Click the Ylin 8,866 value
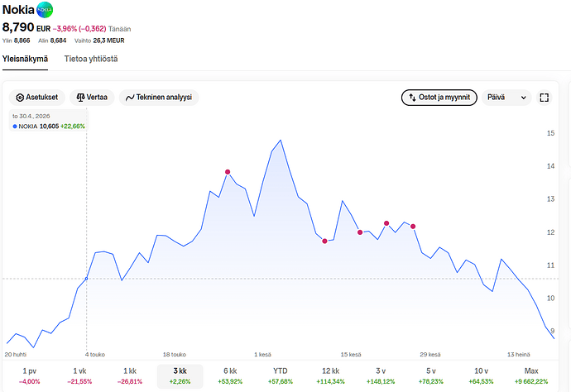Screen dimensions: 571x392 [x=16, y=41]
